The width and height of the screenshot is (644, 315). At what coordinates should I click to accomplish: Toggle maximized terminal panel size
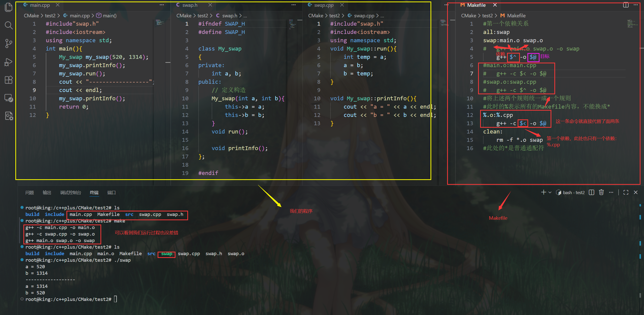626,192
